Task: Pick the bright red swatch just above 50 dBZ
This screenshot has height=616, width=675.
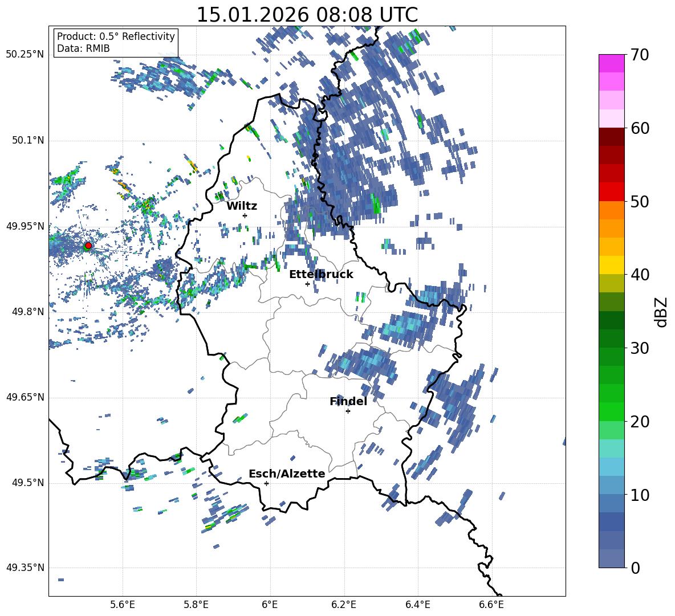Action: click(x=611, y=192)
